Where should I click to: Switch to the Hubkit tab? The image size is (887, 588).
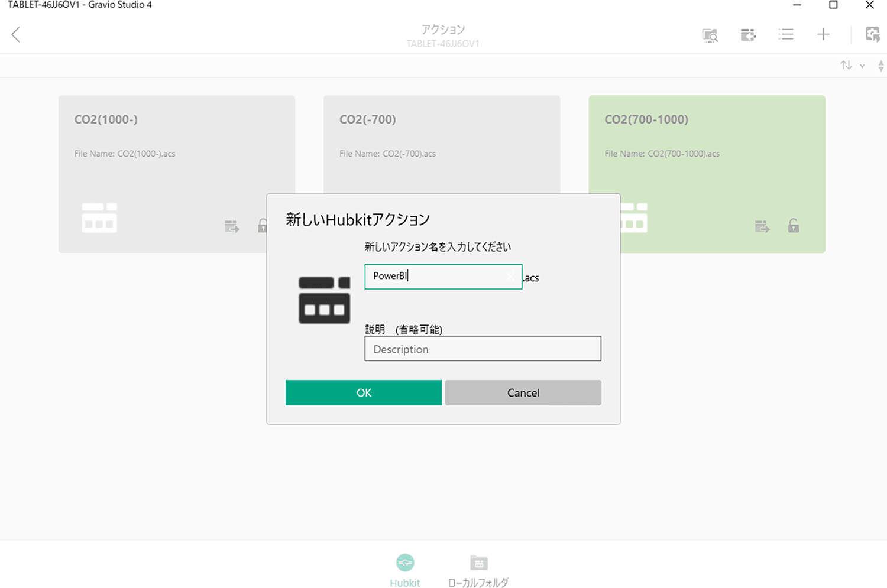tap(405, 571)
